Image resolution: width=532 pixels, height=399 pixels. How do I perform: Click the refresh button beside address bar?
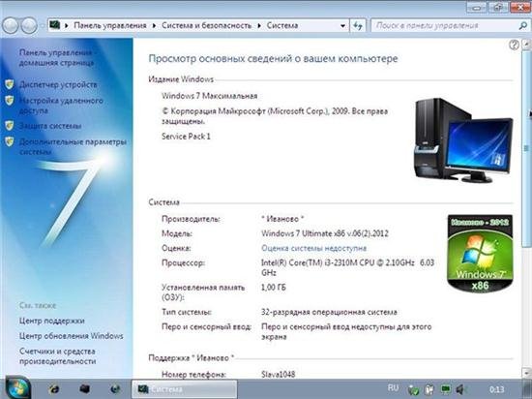tap(358, 26)
